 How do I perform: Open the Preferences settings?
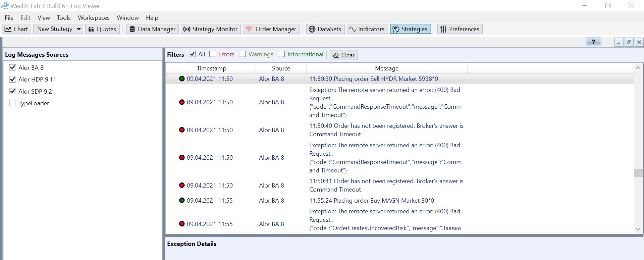460,29
